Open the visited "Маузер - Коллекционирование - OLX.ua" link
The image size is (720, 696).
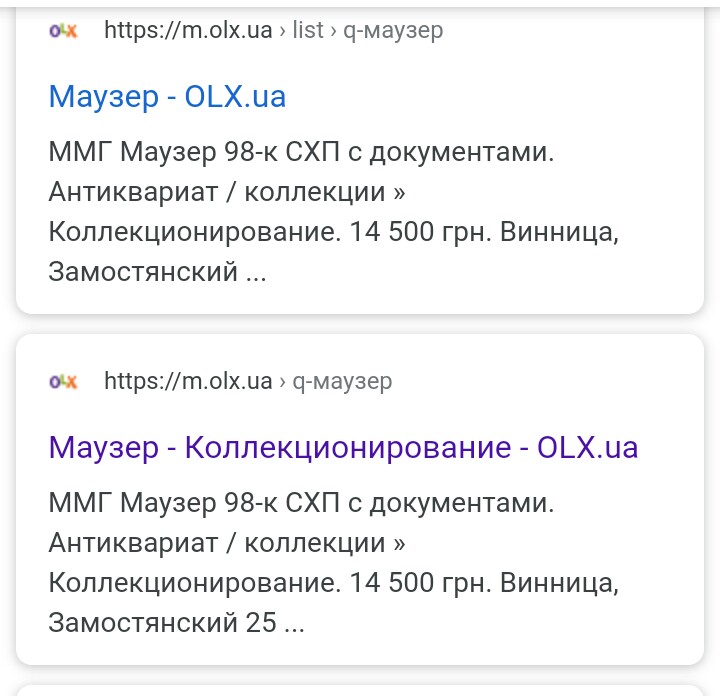click(343, 447)
